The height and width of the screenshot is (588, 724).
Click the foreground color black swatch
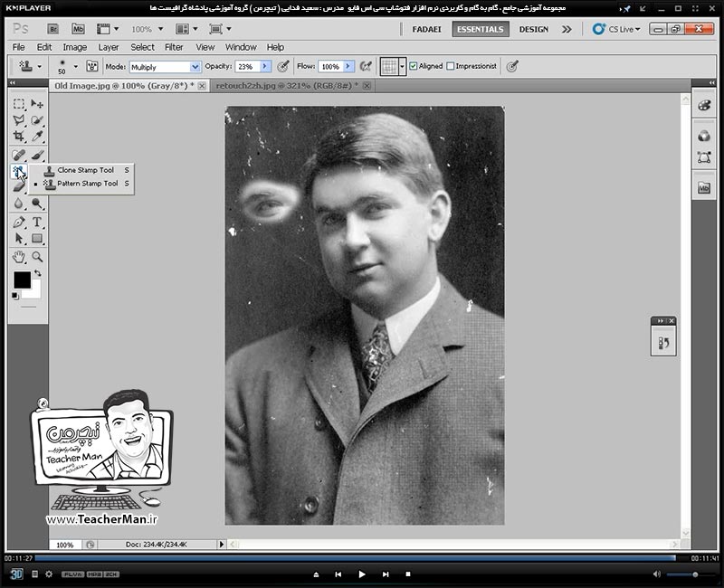coord(22,280)
